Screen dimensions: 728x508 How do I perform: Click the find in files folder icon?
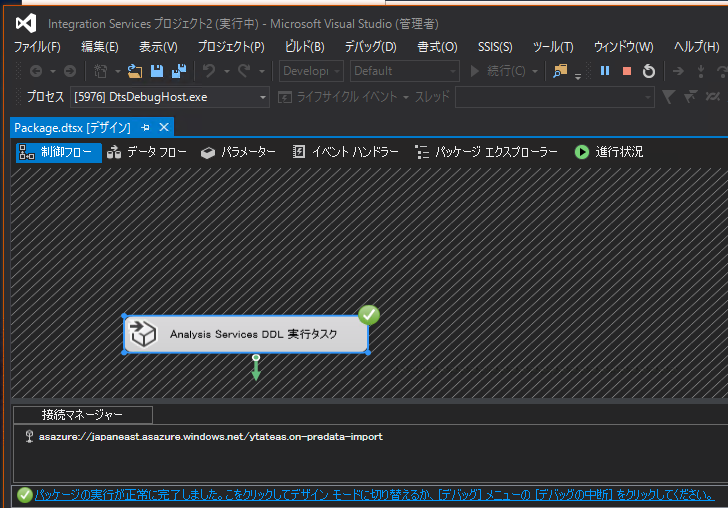point(560,71)
